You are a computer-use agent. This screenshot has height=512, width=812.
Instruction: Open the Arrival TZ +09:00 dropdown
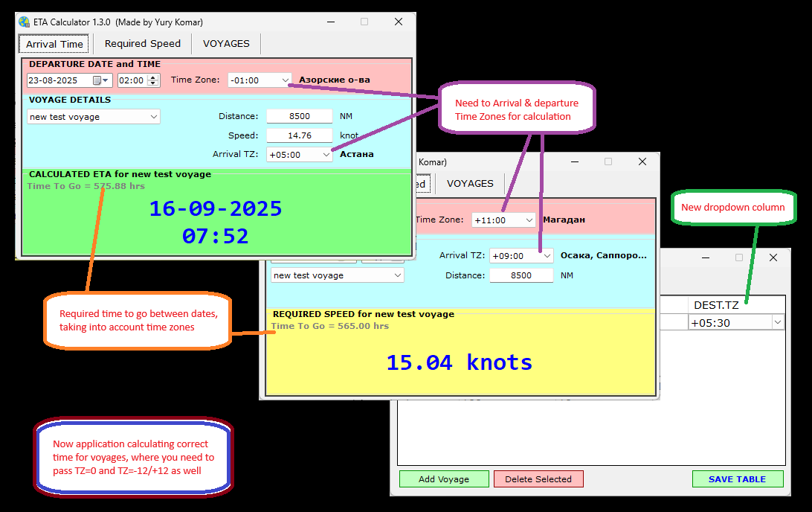click(547, 256)
